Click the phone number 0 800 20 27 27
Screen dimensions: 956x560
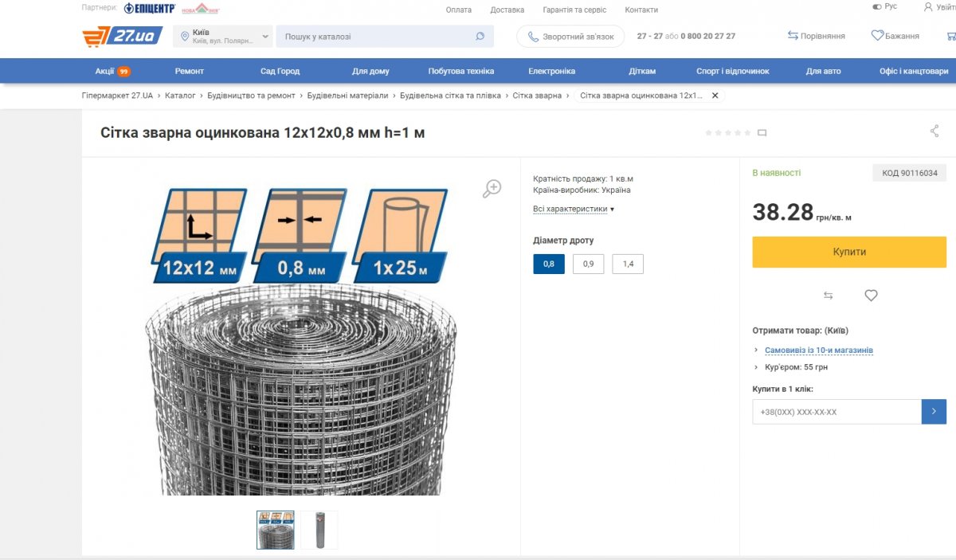point(708,36)
